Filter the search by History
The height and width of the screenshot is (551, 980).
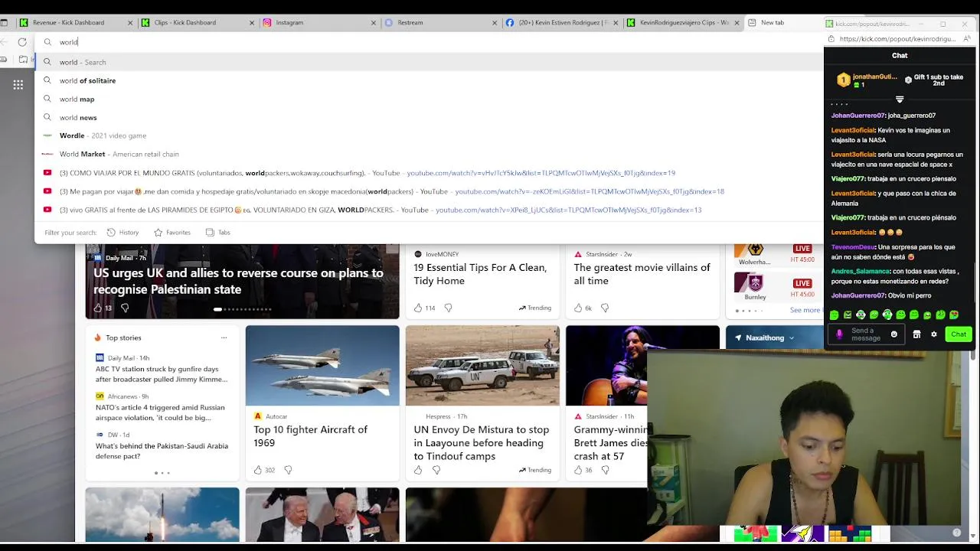pyautogui.click(x=122, y=233)
